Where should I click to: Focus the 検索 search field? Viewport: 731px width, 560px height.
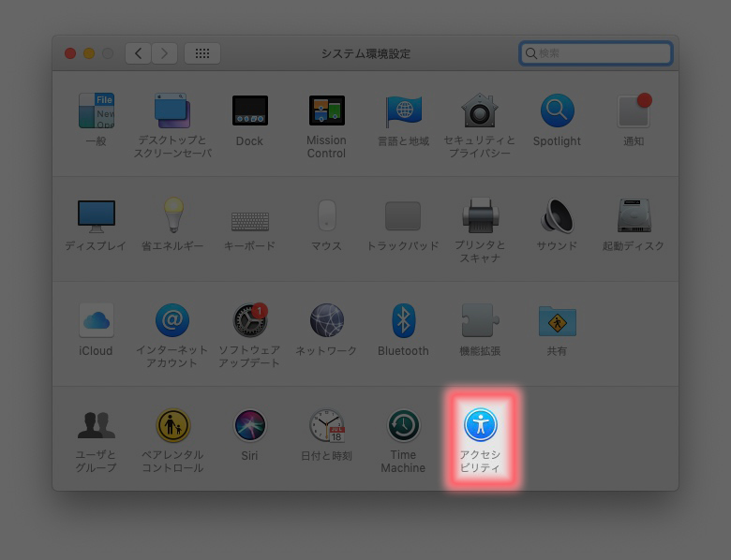(596, 53)
